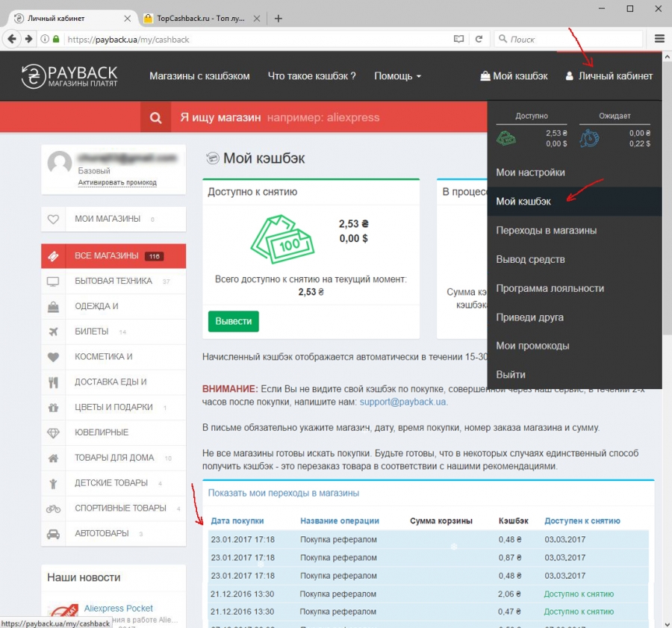Toggle the Личный кабинет dropdown
The image size is (672, 628).
click(x=609, y=76)
